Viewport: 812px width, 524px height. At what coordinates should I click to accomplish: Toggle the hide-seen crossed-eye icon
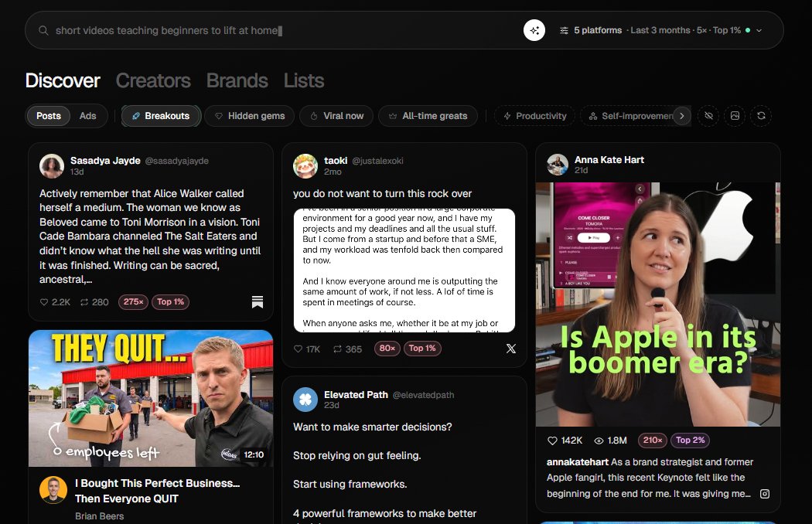pos(709,116)
